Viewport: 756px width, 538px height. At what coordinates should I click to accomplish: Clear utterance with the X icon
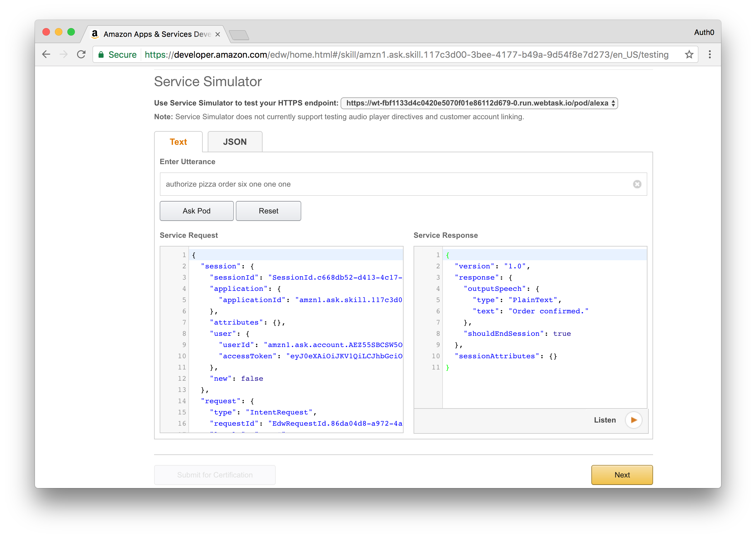click(637, 184)
